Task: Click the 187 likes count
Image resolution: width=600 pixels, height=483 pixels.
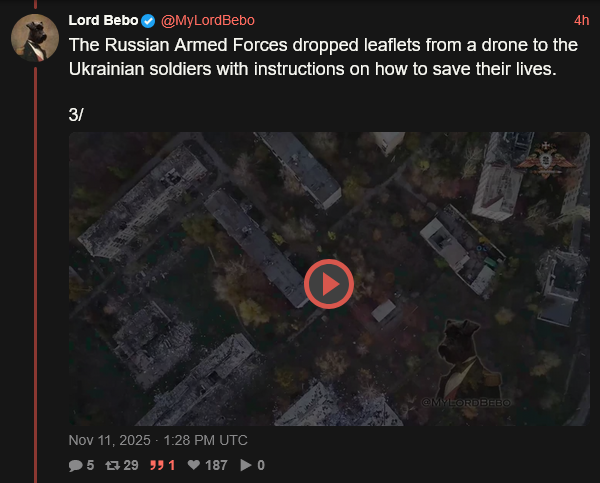Action: tap(216, 465)
